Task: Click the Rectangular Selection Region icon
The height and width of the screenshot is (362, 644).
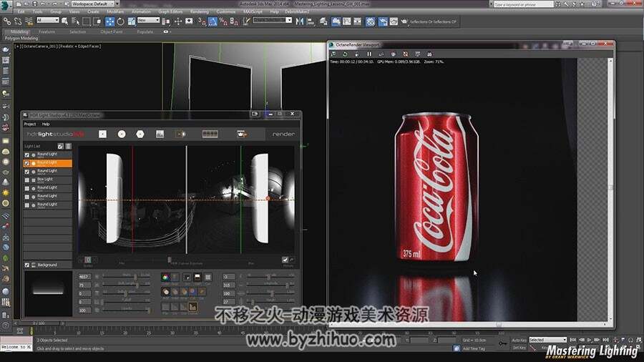Action: pyautogui.click(x=87, y=21)
